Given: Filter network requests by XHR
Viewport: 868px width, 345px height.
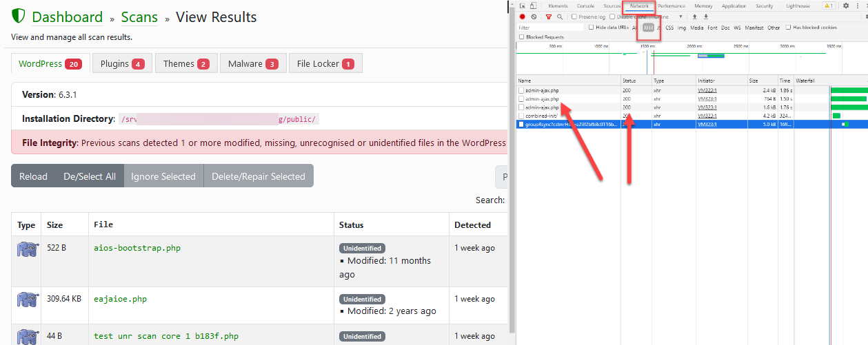Looking at the screenshot, I should click(648, 28).
